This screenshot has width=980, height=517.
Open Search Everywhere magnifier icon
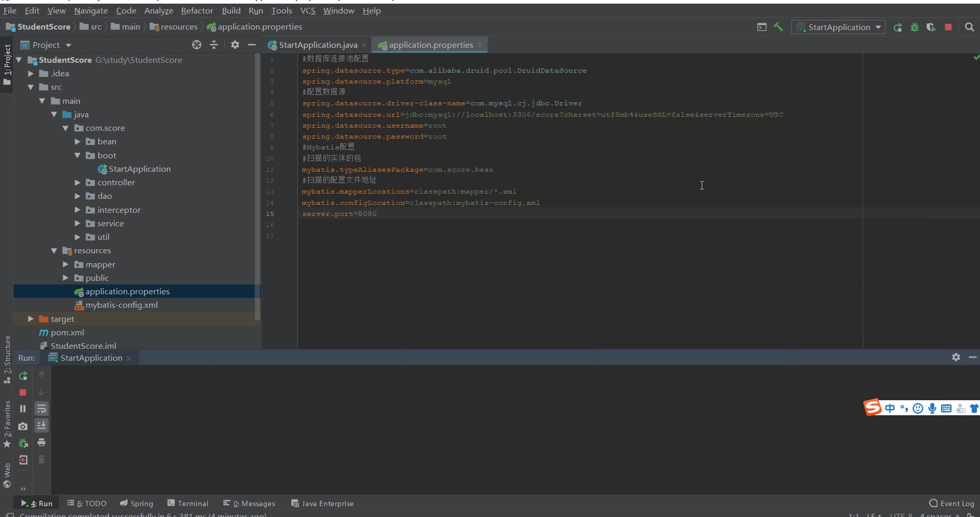tap(969, 27)
